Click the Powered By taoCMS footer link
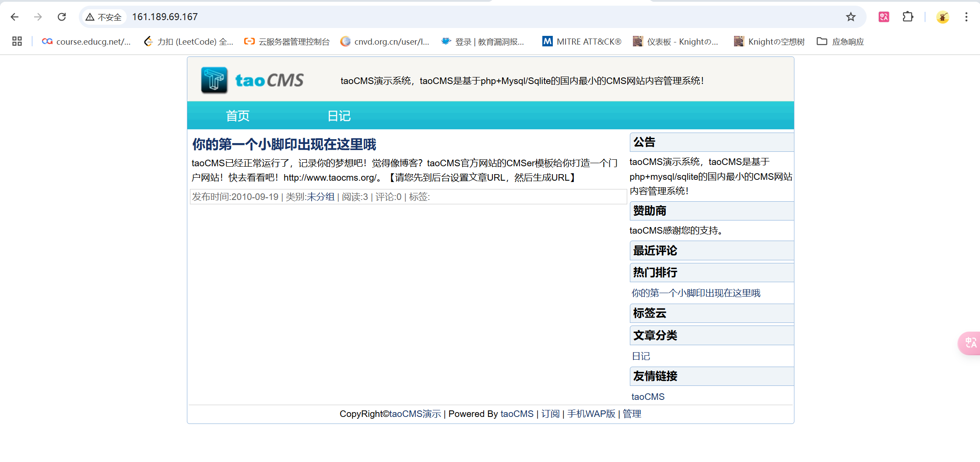This screenshot has height=462, width=980. coord(517,414)
